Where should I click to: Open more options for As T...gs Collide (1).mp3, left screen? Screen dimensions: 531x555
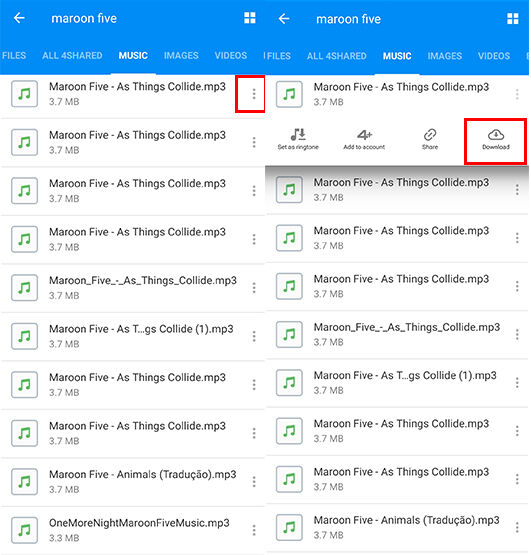click(254, 336)
